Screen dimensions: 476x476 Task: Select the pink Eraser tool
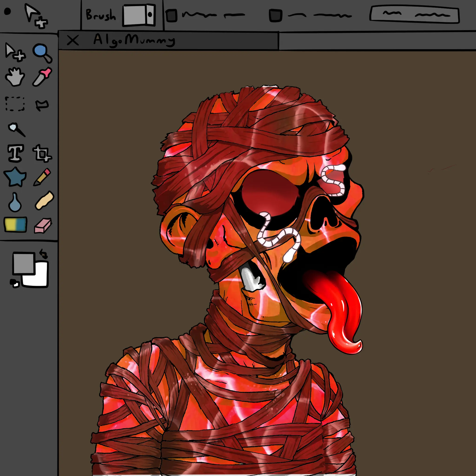(43, 225)
